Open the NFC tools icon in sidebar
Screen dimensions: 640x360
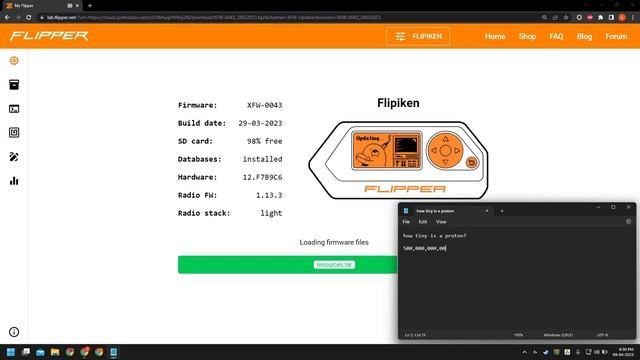coord(14,133)
